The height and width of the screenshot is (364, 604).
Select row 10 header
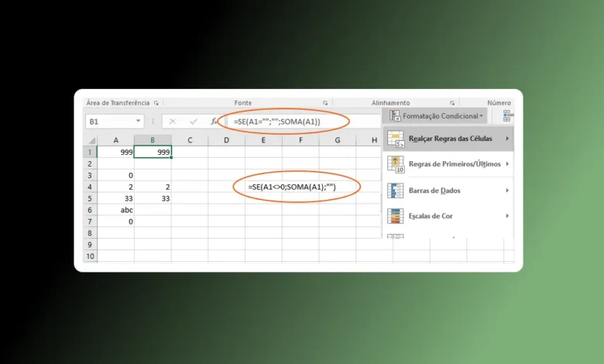(x=90, y=256)
